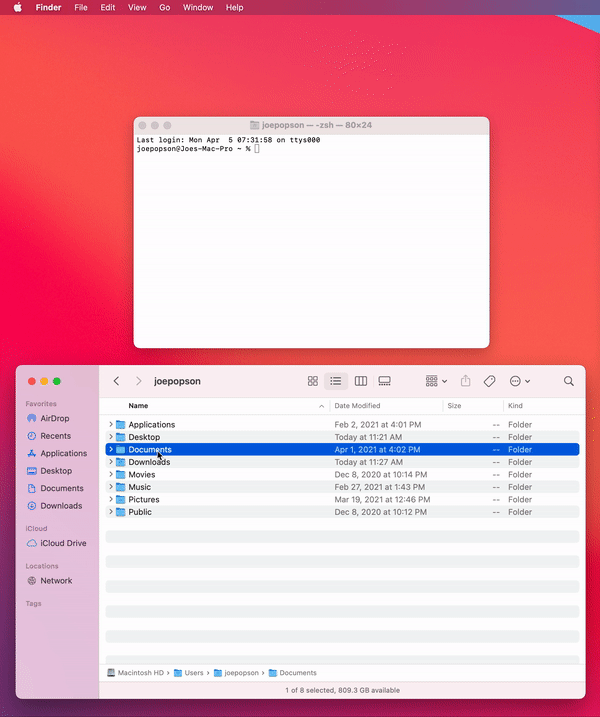Click Documents in the path bar
Screen dimensions: 600x717
click(293, 673)
